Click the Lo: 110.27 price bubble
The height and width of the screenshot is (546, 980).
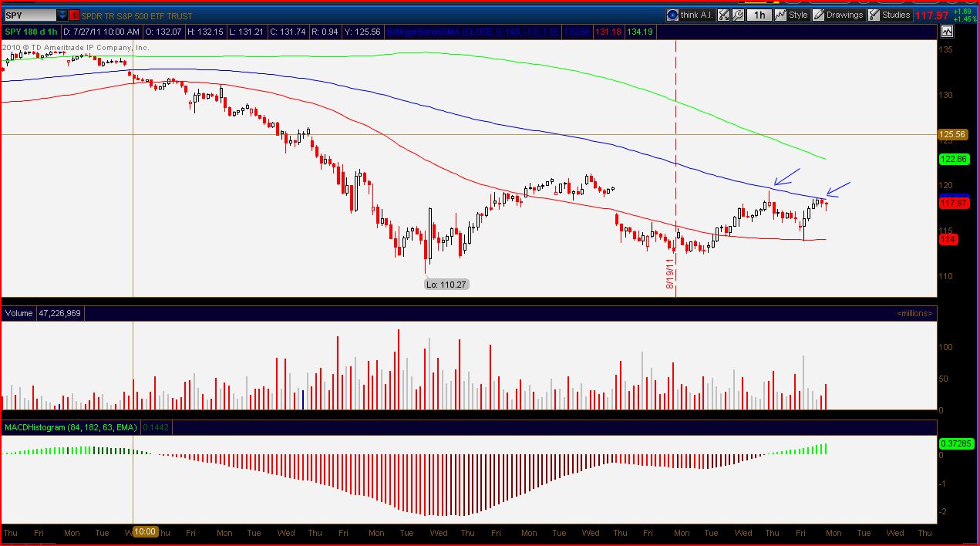[446, 285]
